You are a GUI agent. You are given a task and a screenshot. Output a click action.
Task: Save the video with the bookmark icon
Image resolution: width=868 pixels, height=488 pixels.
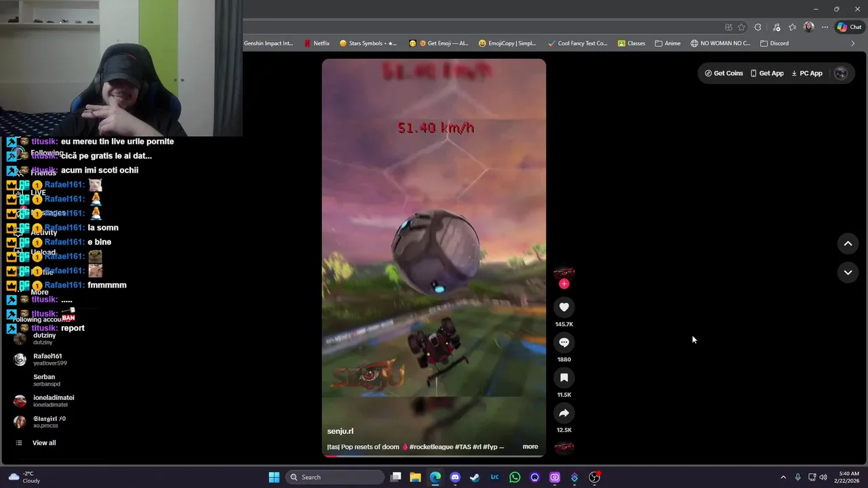(x=564, y=378)
